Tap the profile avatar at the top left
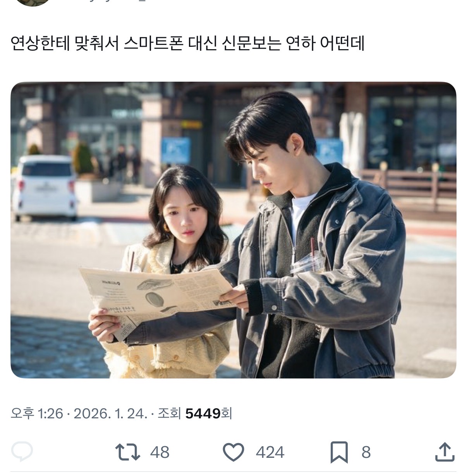Screen dimensions: 467x476 32,2
